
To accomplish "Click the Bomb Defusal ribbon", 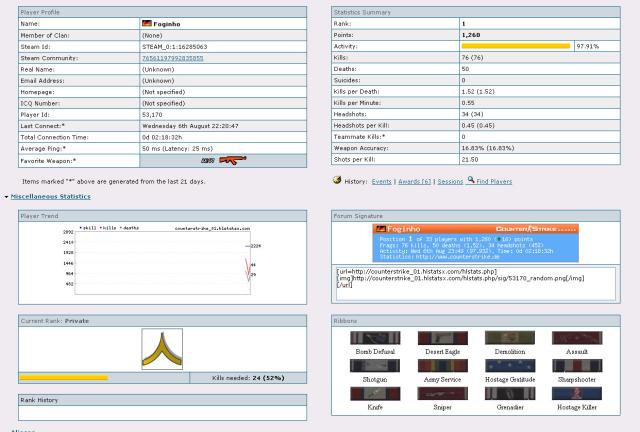I will coord(376,340).
